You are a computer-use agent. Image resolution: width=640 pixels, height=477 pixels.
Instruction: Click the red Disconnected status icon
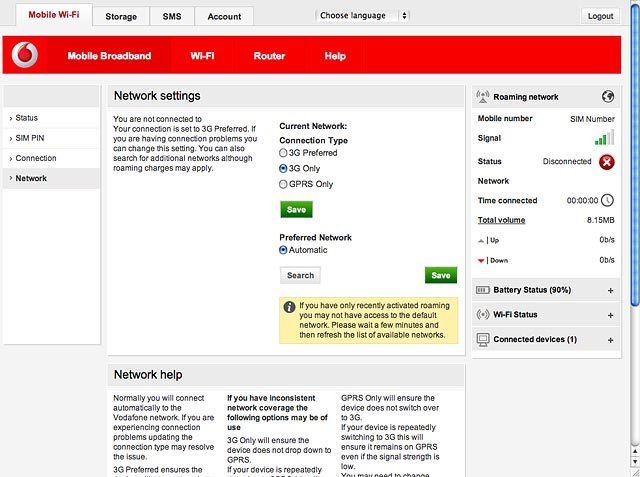[x=607, y=162]
